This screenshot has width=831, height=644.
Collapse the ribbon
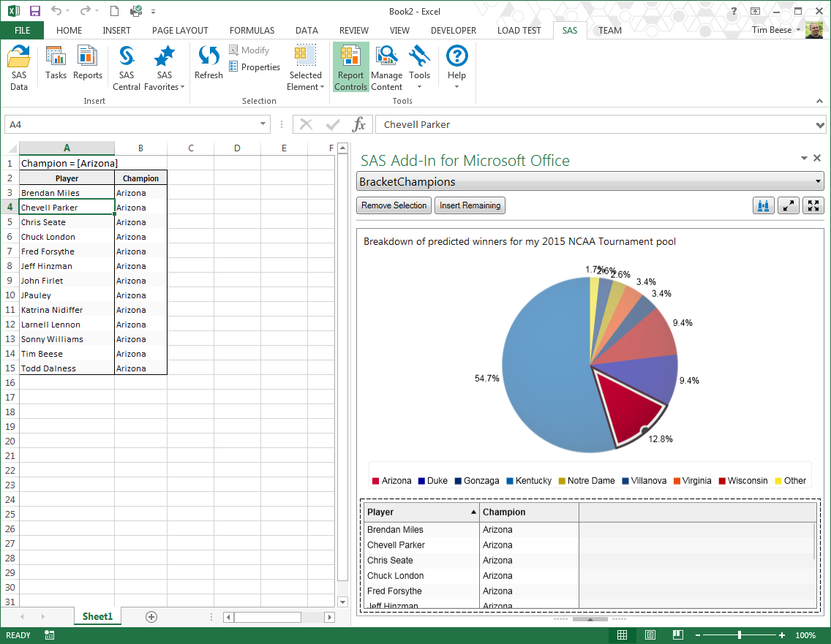pos(819,101)
